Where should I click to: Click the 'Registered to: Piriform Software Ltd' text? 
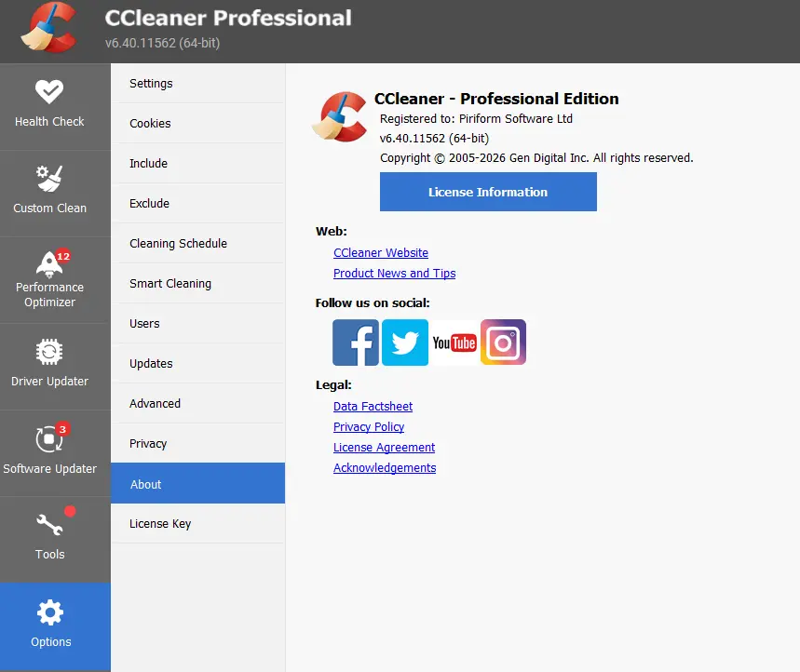476,119
